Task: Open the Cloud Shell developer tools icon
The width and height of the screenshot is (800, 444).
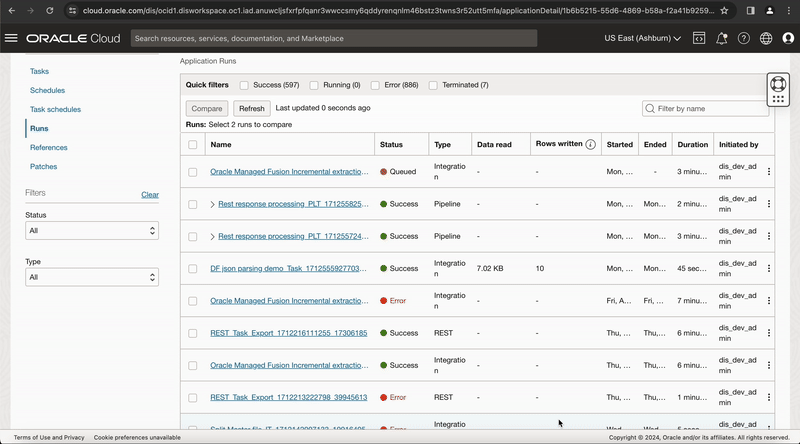Action: [x=699, y=38]
